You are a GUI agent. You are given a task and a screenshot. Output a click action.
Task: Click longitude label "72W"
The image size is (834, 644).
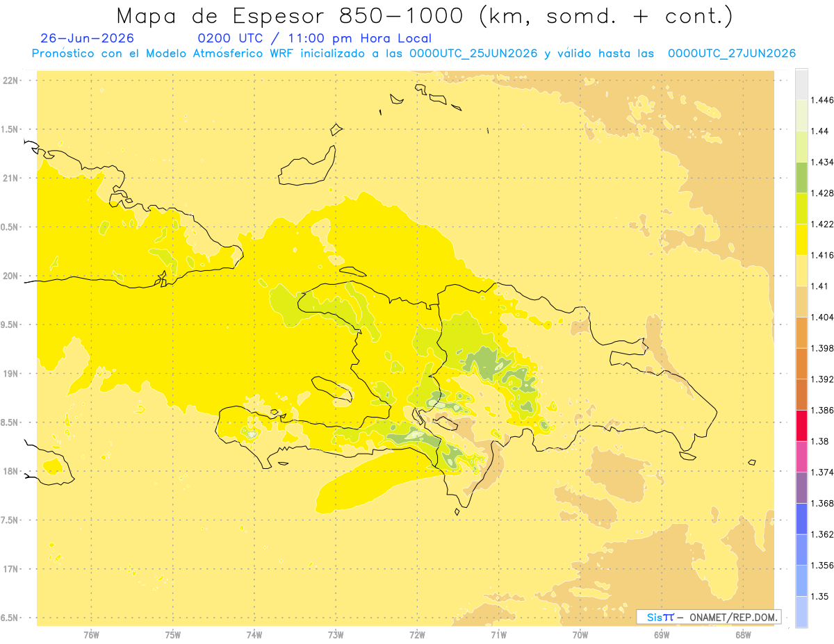[417, 634]
